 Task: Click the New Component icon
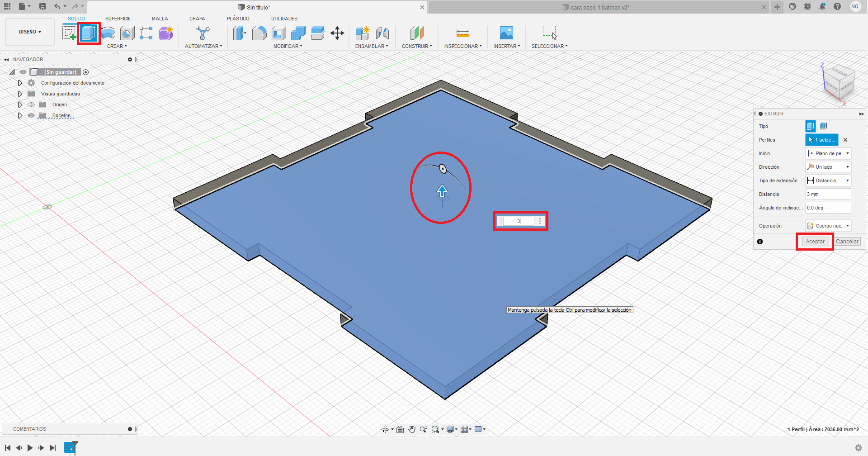[362, 33]
